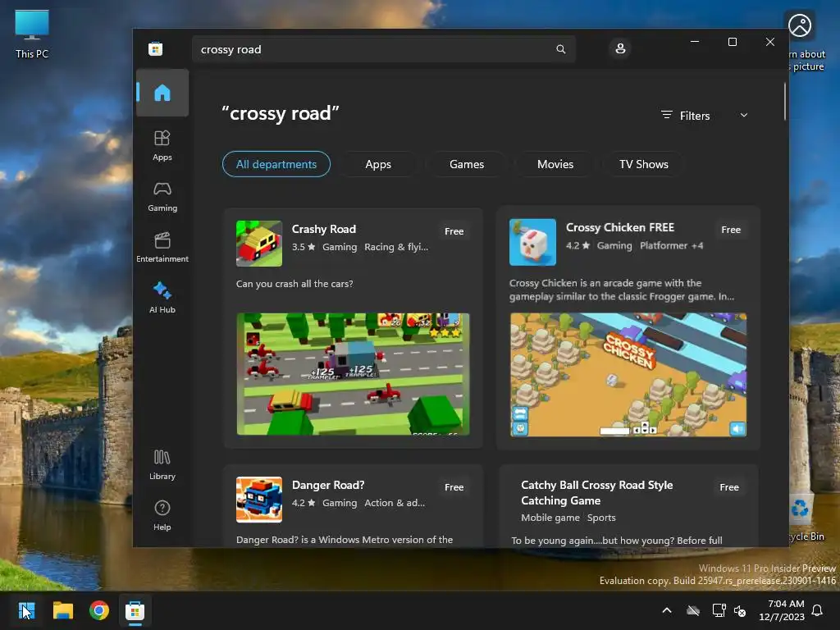Click 'Can you crash all the cars?' text
Screen dimensions: 840x630
pyautogui.click(x=294, y=283)
